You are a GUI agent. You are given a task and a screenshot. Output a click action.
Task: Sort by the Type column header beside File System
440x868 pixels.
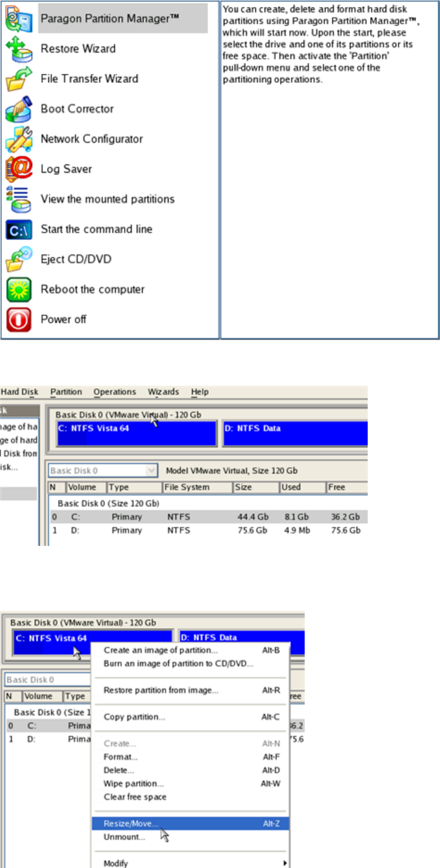[x=134, y=487]
